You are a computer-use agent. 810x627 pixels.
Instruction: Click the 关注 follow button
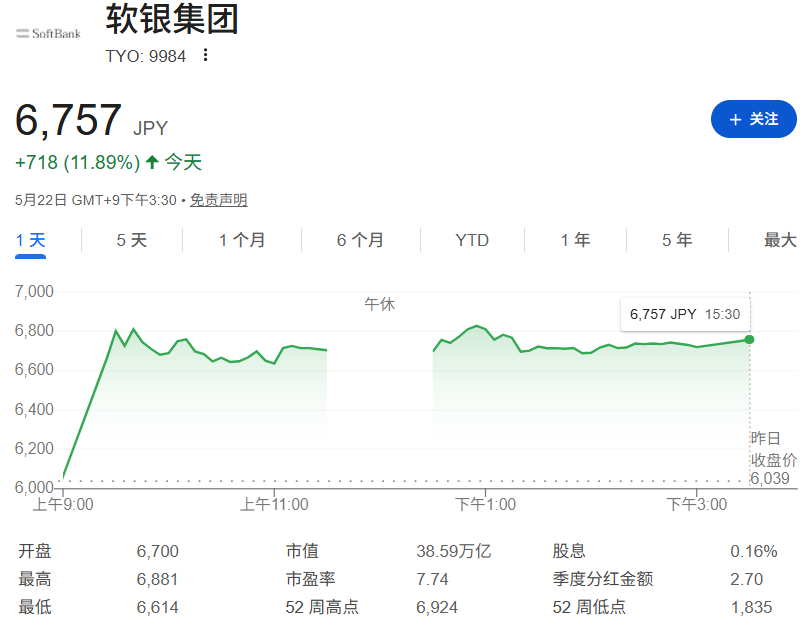coord(754,119)
